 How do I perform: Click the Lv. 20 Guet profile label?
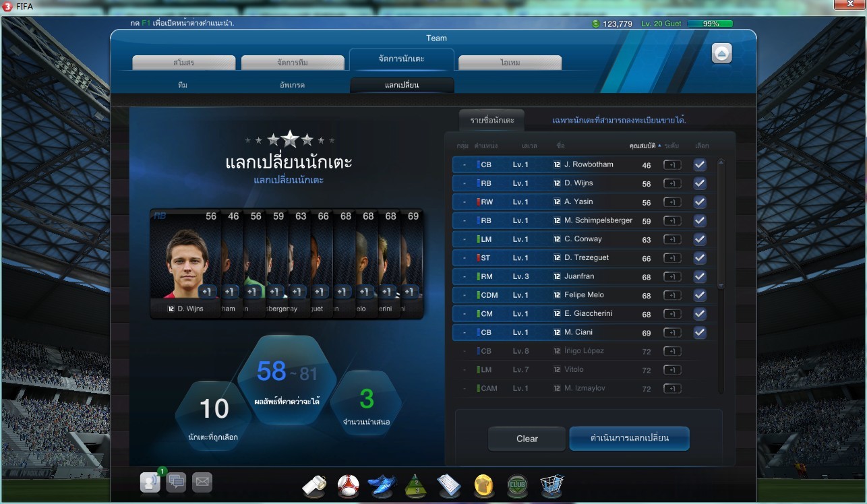[x=661, y=24]
